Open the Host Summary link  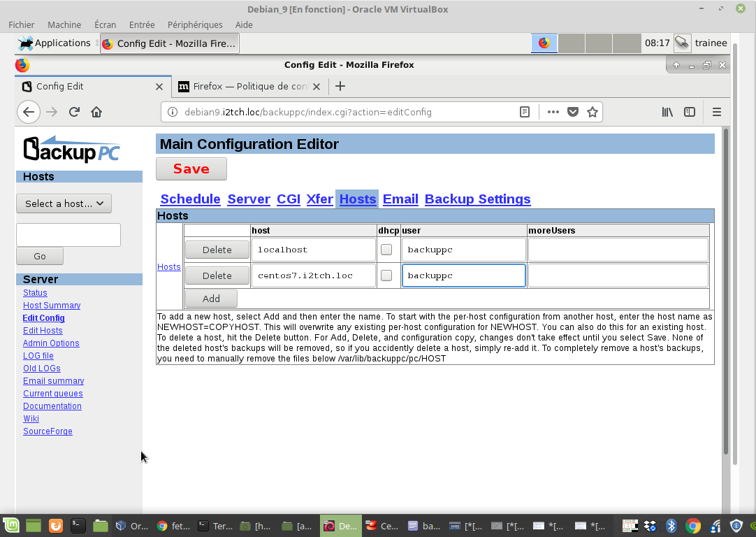point(52,306)
